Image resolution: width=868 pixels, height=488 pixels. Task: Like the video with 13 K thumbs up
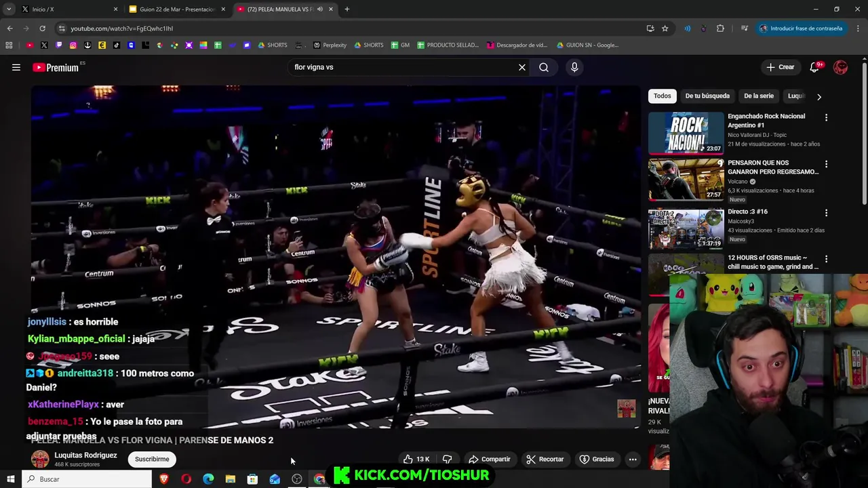[416, 459]
